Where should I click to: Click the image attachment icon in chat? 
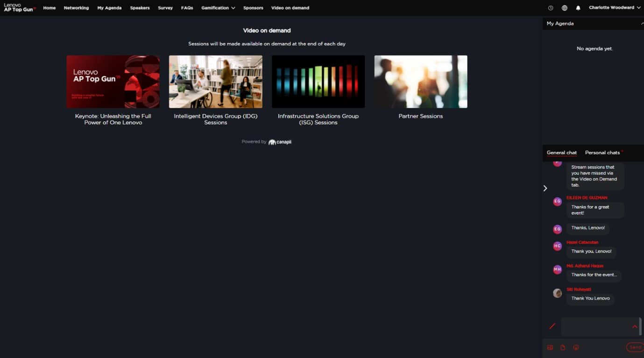click(550, 347)
